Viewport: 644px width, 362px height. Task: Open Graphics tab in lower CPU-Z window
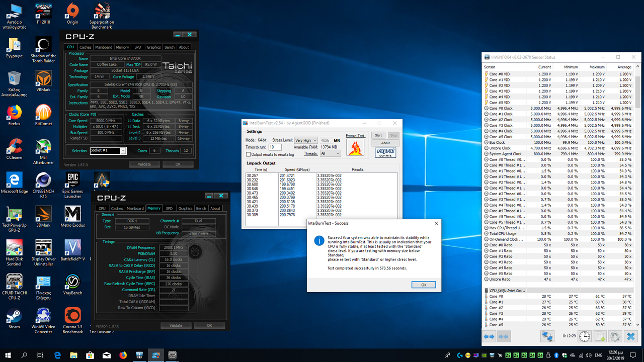coord(185,208)
